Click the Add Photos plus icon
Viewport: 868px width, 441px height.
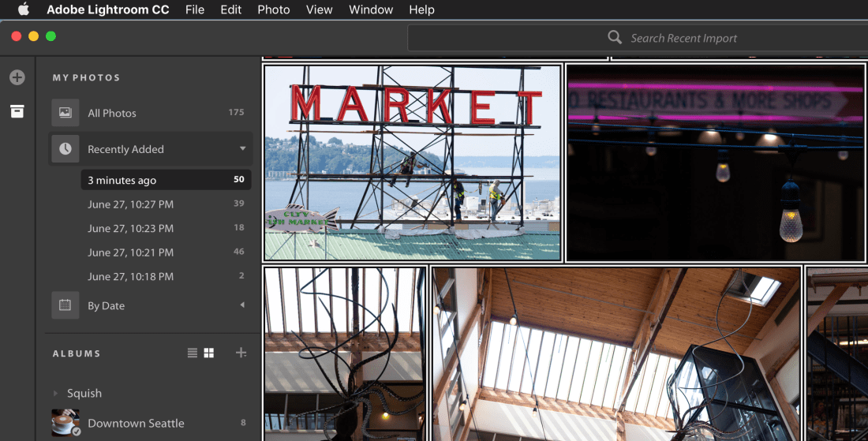[x=17, y=77]
